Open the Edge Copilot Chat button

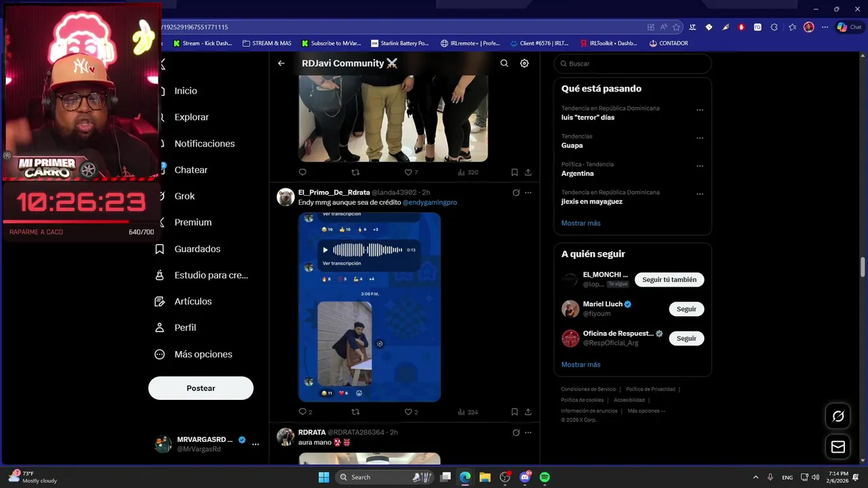(849, 27)
